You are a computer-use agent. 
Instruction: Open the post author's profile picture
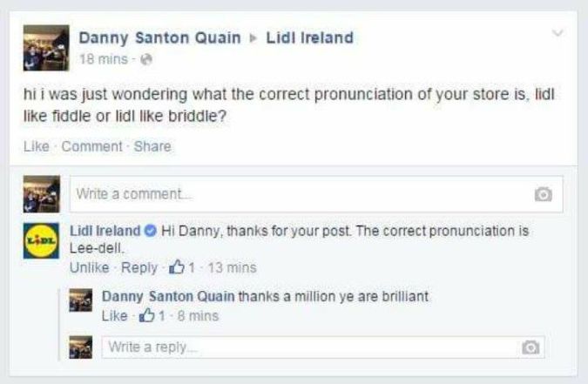(x=43, y=47)
